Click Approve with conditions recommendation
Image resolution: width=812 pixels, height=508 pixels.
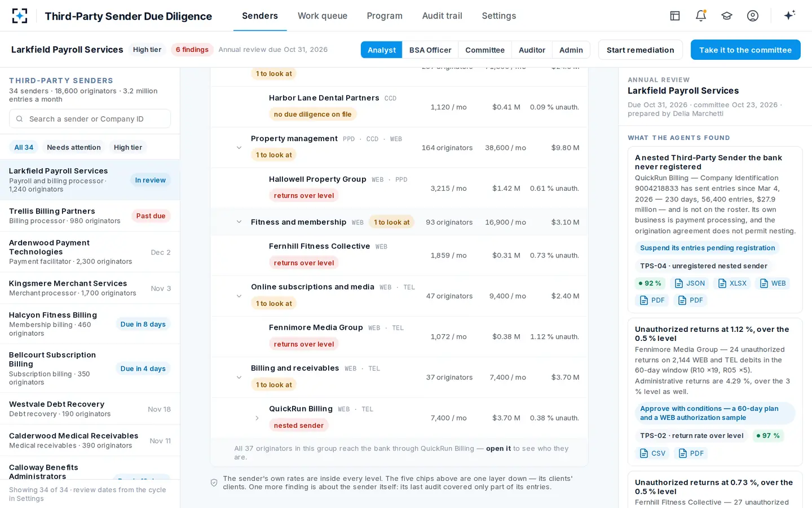pos(715,413)
